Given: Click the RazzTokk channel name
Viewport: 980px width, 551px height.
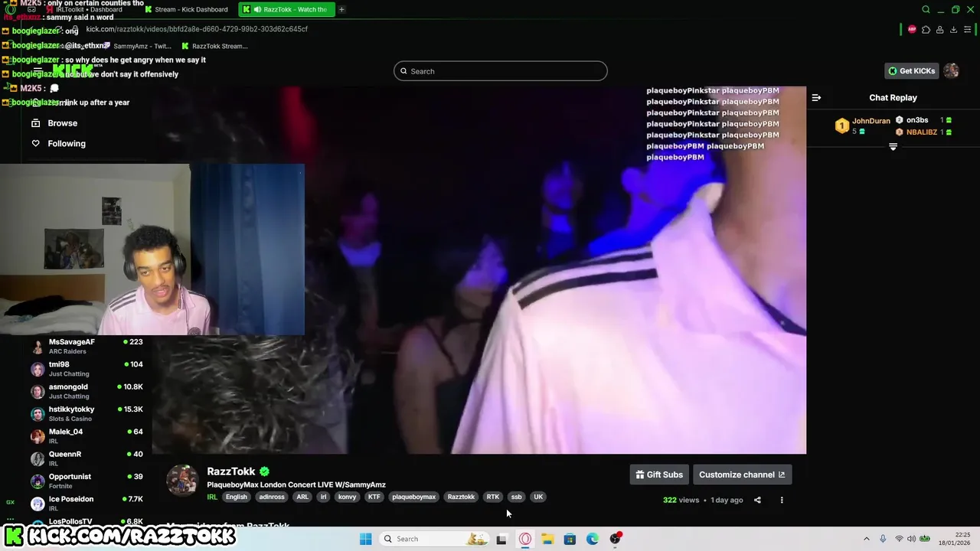Looking at the screenshot, I should [x=231, y=471].
